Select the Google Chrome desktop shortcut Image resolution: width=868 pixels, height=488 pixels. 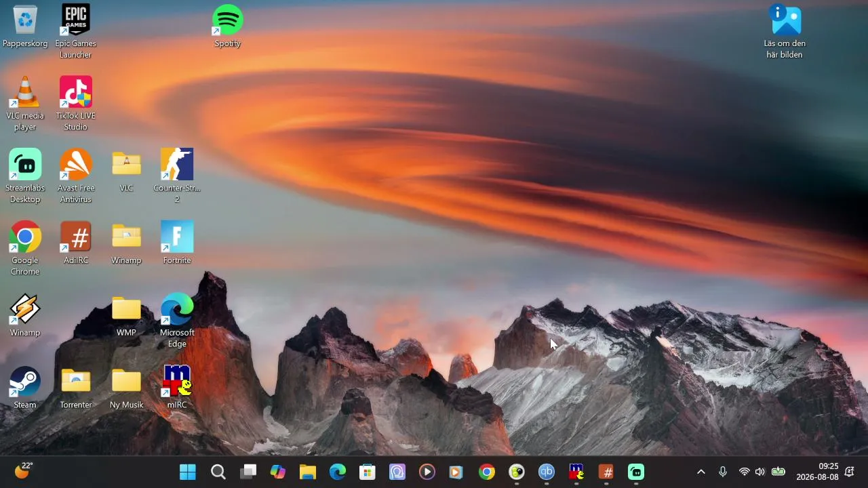pos(25,249)
